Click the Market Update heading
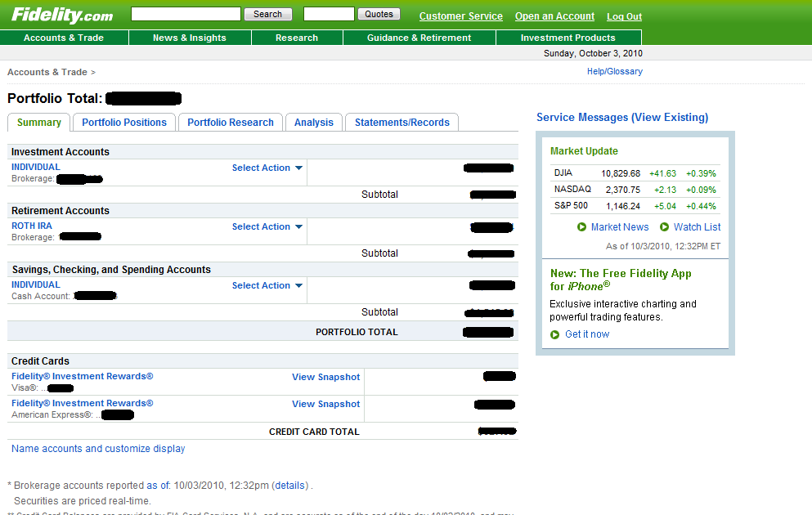 click(x=584, y=151)
